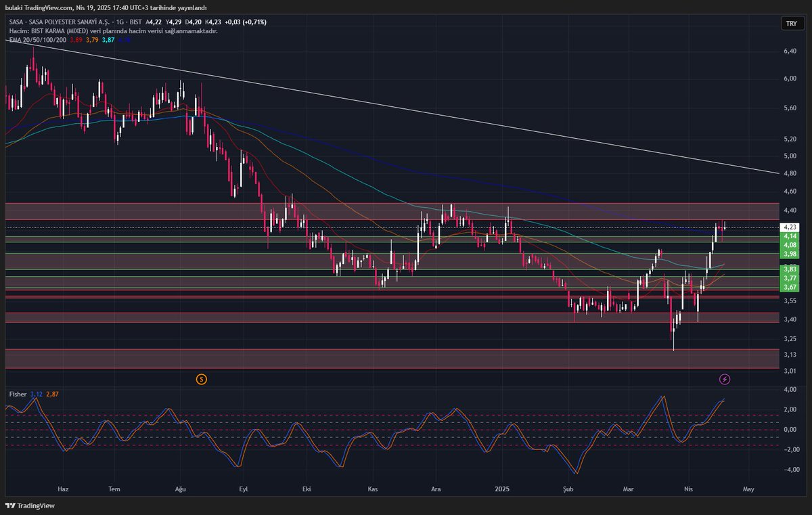
Task: Click the EMA 20 value 3,89
Action: 76,40
